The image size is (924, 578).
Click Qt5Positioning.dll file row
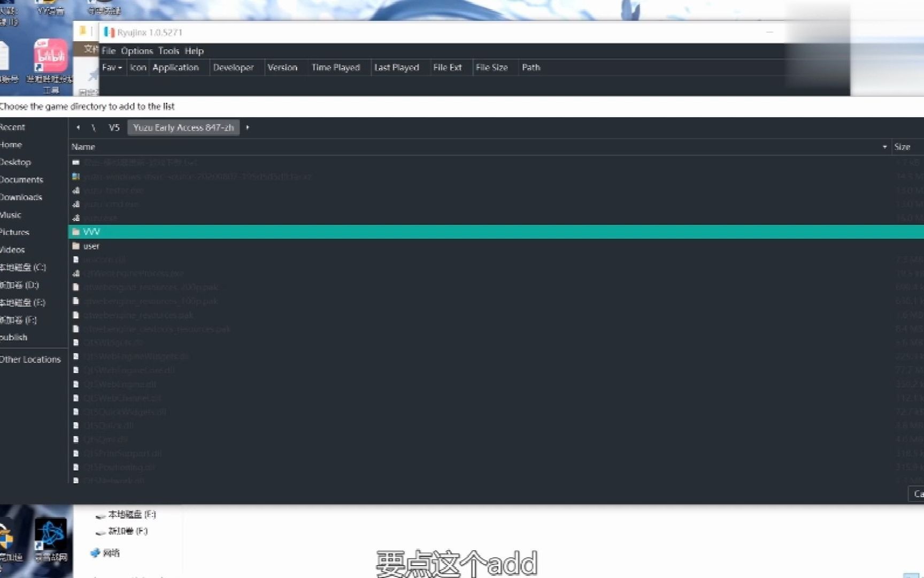[x=496, y=467]
